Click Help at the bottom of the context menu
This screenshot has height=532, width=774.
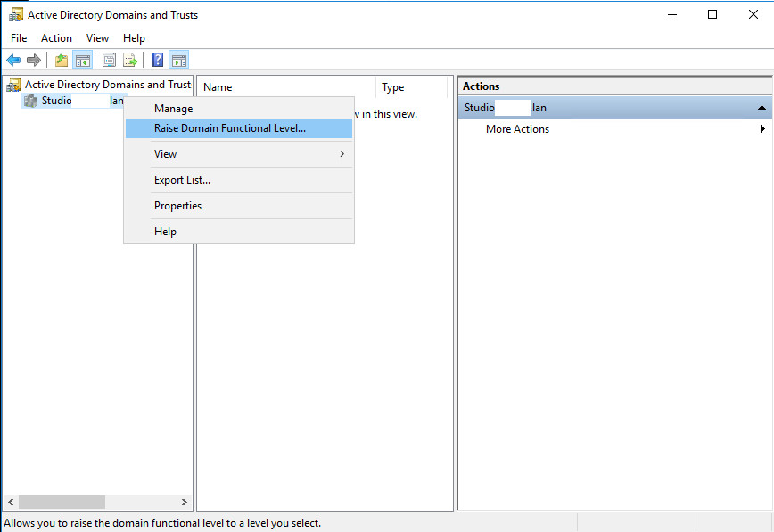(x=239, y=232)
